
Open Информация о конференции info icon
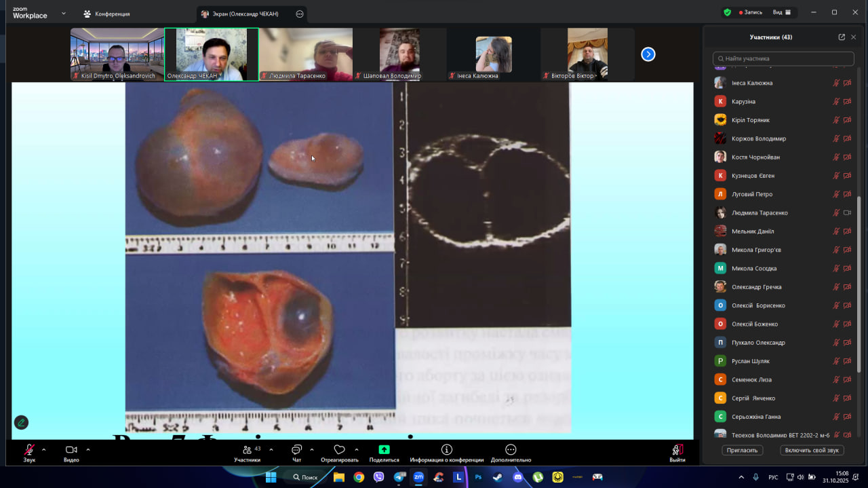pyautogui.click(x=446, y=450)
